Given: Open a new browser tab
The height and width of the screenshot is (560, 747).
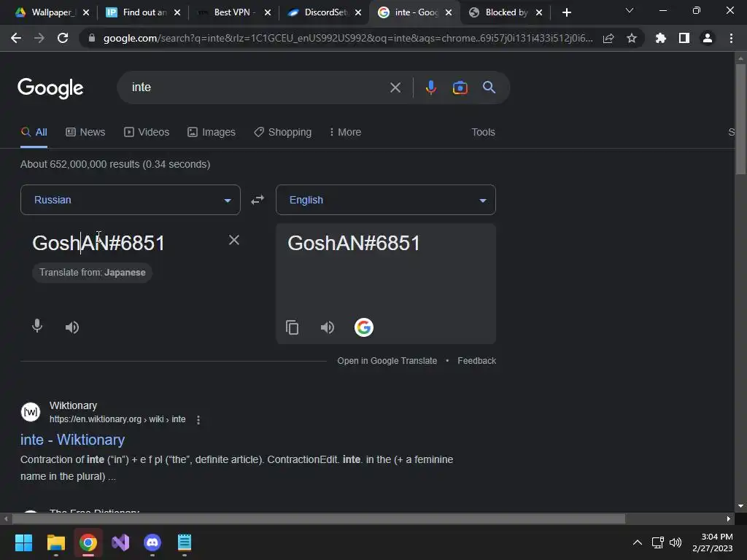Looking at the screenshot, I should [x=566, y=12].
